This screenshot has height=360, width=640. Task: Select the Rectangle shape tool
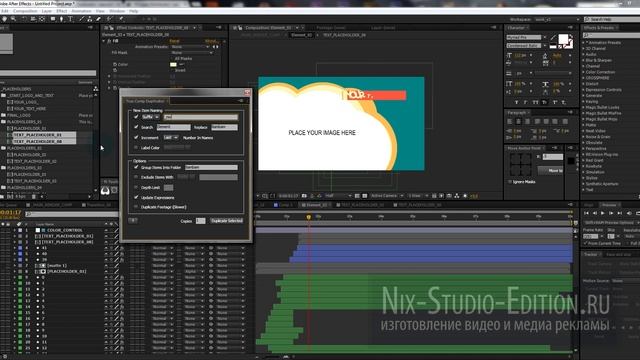pyautogui.click(x=53, y=19)
